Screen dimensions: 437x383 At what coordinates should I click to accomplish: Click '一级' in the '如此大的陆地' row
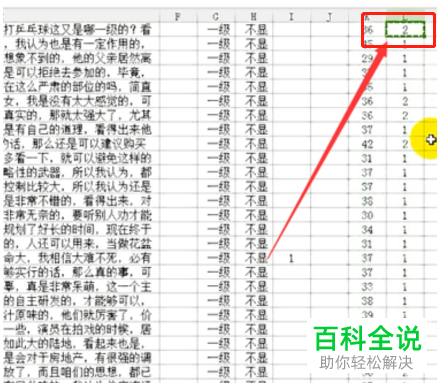click(218, 344)
